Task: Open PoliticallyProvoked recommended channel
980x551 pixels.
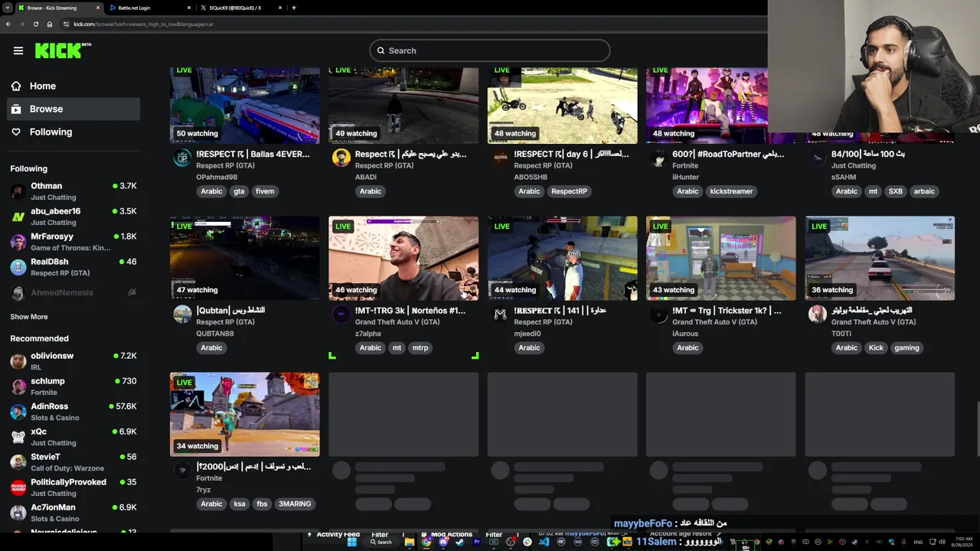Action: click(73, 487)
